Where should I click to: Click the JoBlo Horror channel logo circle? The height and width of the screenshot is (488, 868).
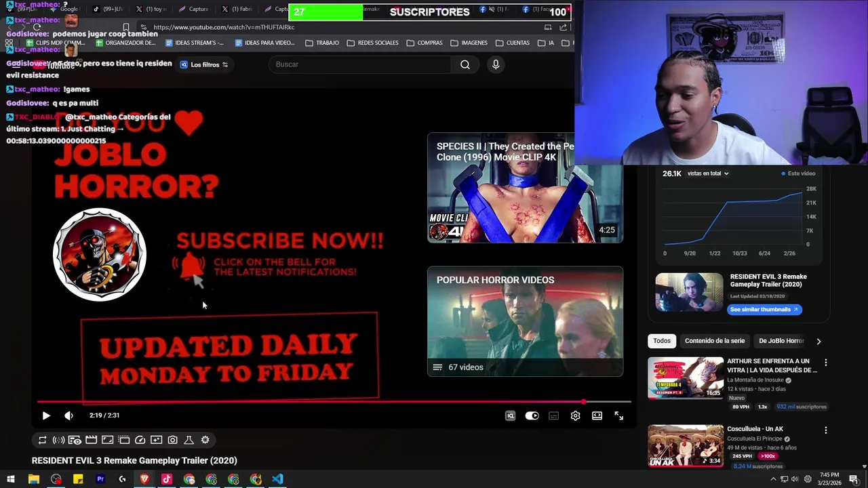click(x=100, y=254)
